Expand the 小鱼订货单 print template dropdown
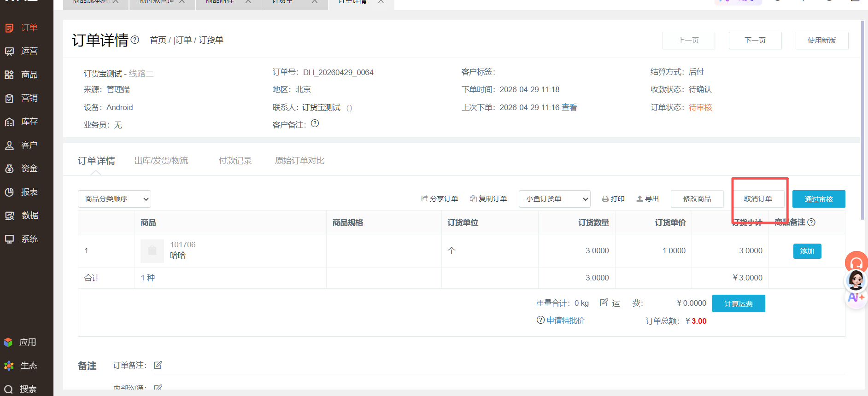Image resolution: width=868 pixels, height=396 pixels. click(555, 199)
